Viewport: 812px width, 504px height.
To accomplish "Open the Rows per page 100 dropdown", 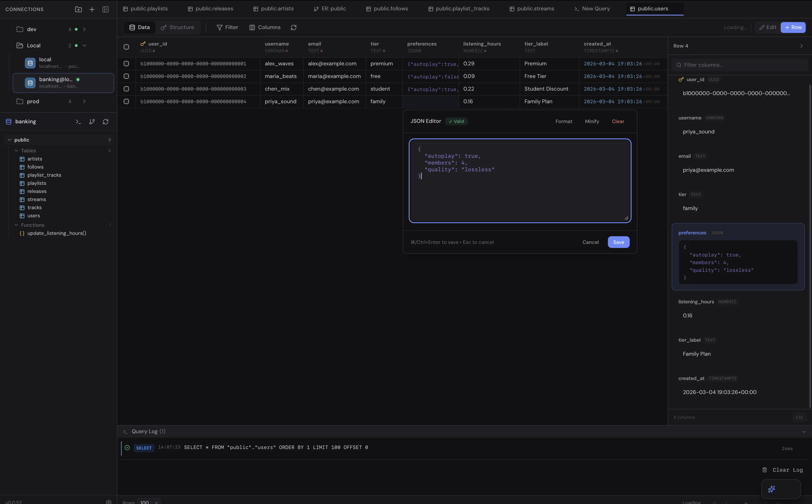I will click(x=149, y=502).
